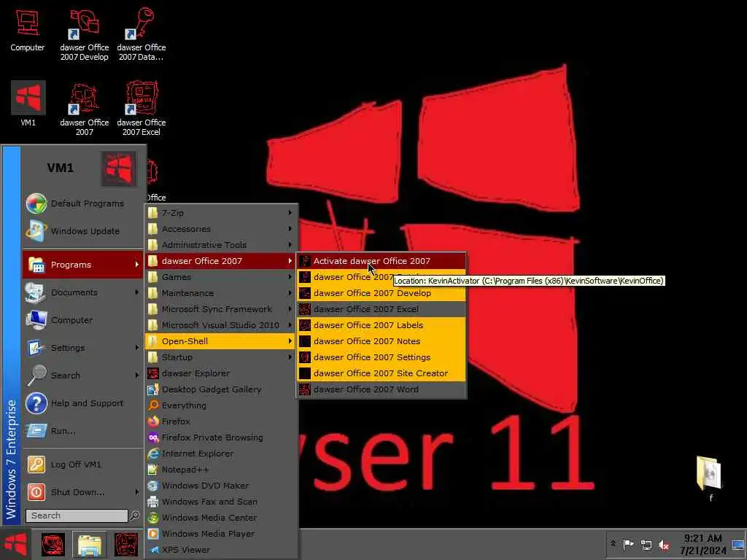The image size is (747, 560).
Task: Open the Open-Shell folder
Action: click(221, 341)
